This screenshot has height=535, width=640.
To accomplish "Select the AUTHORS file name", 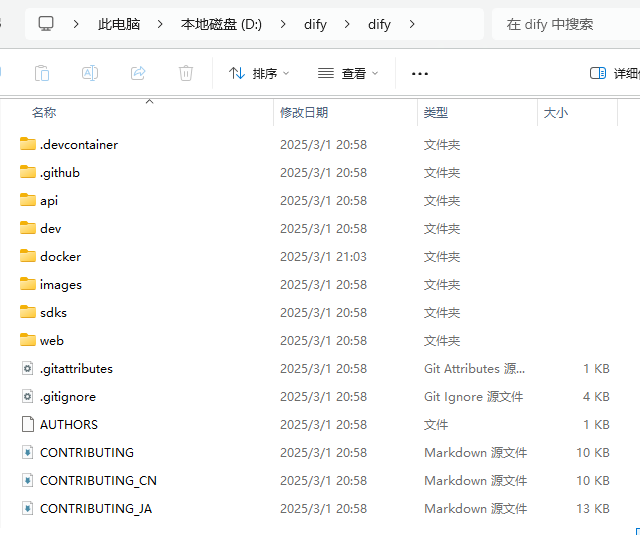I will click(69, 424).
